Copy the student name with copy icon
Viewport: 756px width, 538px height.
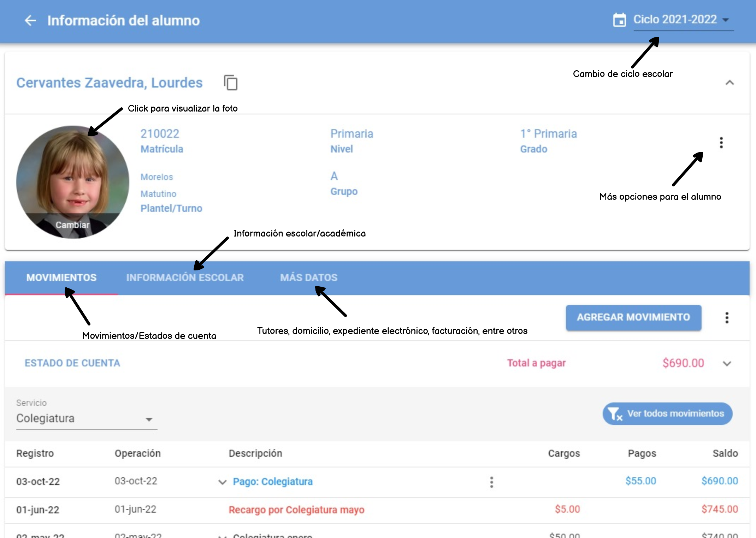tap(231, 83)
